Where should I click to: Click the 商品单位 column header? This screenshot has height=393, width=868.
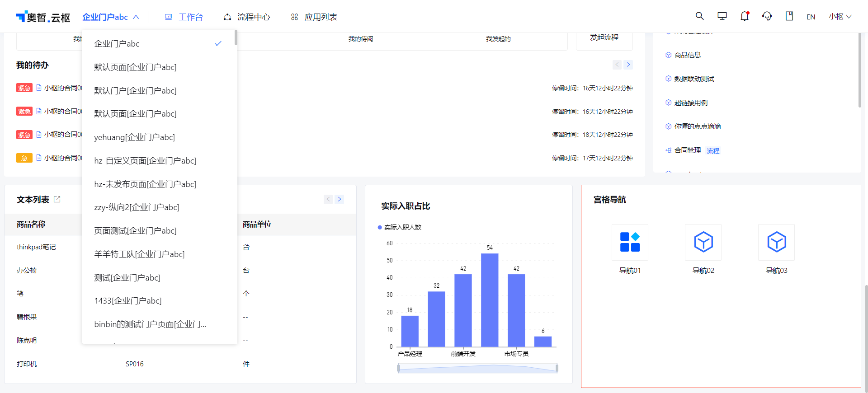(x=257, y=225)
